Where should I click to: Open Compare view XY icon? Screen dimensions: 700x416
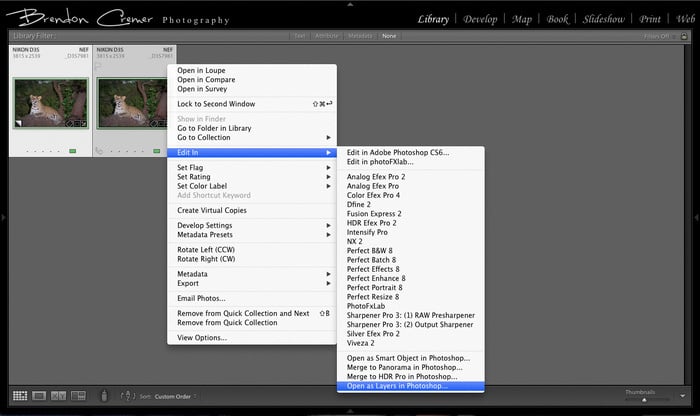[x=58, y=395]
